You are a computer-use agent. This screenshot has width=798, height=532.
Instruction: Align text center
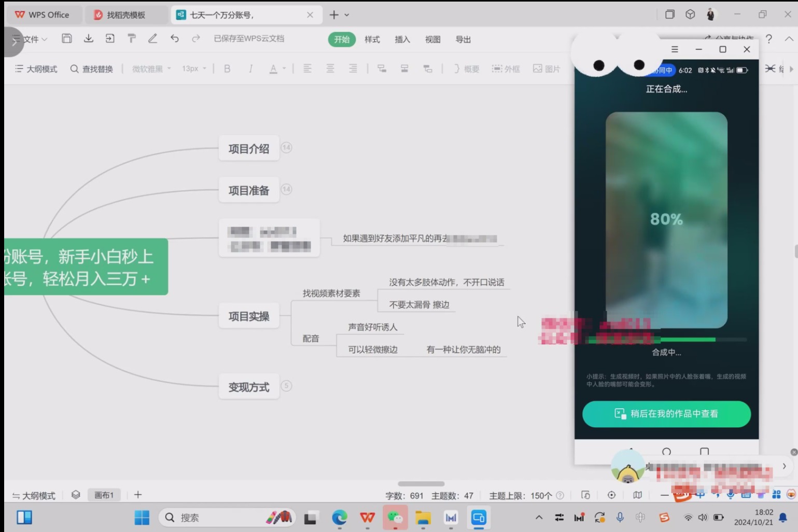click(x=330, y=68)
